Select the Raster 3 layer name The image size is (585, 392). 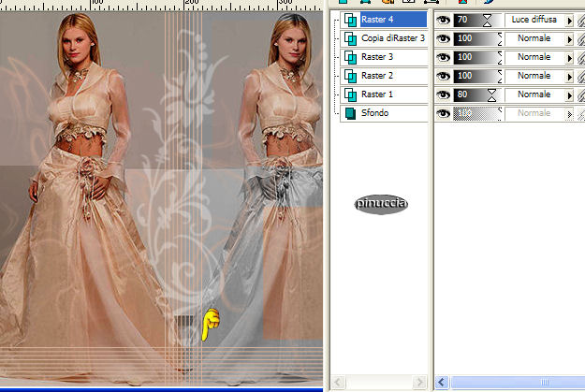pyautogui.click(x=377, y=57)
